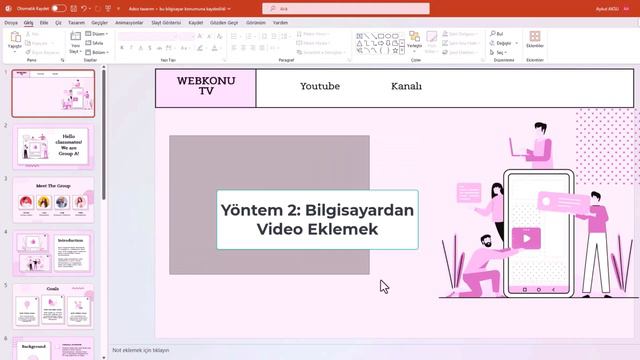Switch to the Çiz tab

pos(58,23)
